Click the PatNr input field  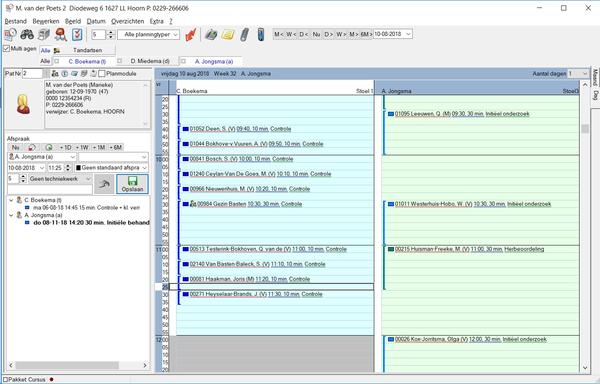pos(33,73)
